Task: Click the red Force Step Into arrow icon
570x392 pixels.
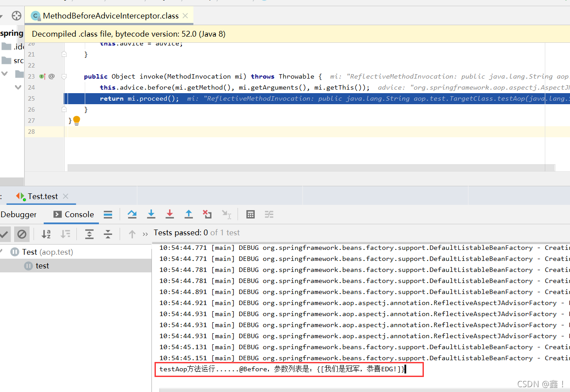Action: [x=170, y=215]
